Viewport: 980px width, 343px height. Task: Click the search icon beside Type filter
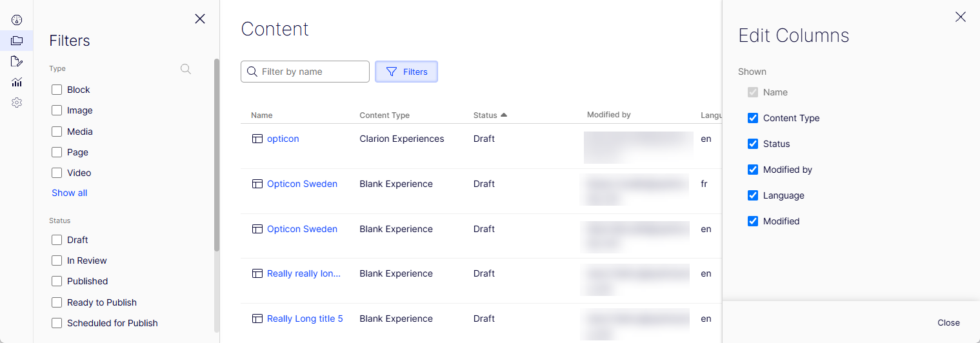coord(186,69)
